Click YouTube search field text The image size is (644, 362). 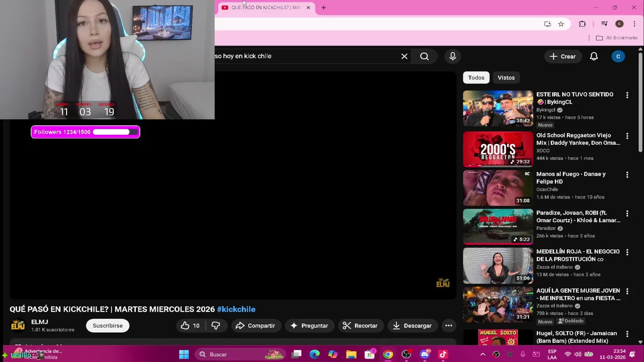(x=244, y=56)
